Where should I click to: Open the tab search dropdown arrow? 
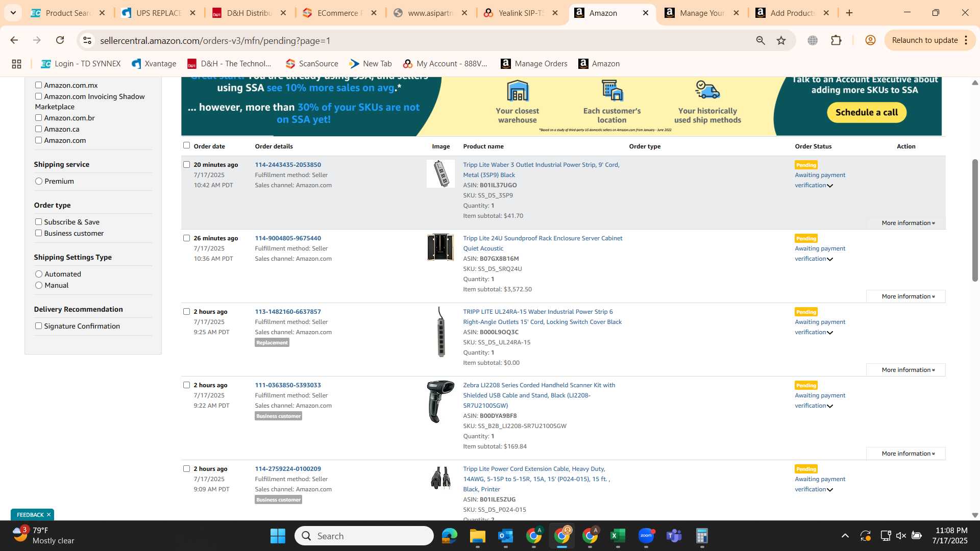tap(13, 13)
